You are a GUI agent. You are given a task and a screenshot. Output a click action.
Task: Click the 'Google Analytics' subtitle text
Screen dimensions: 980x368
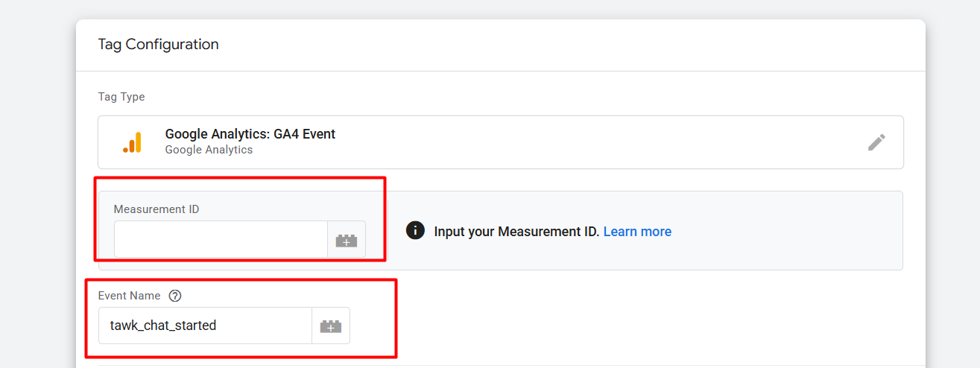point(209,150)
